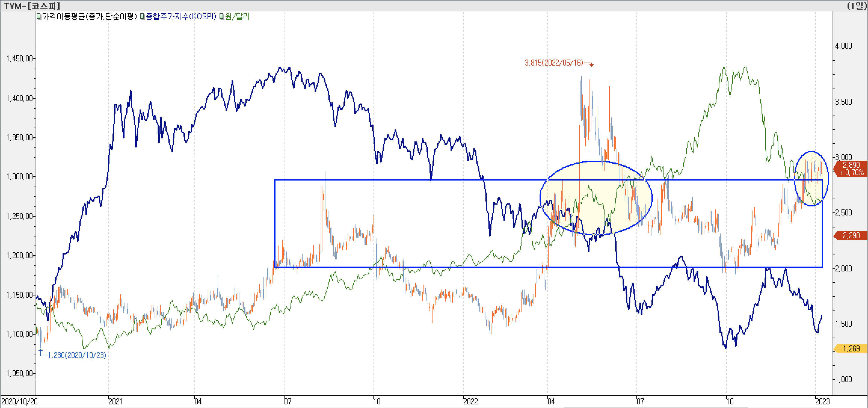Click the 2022 label on date axis
Viewport: 868px width, 408px height.
pos(470,401)
